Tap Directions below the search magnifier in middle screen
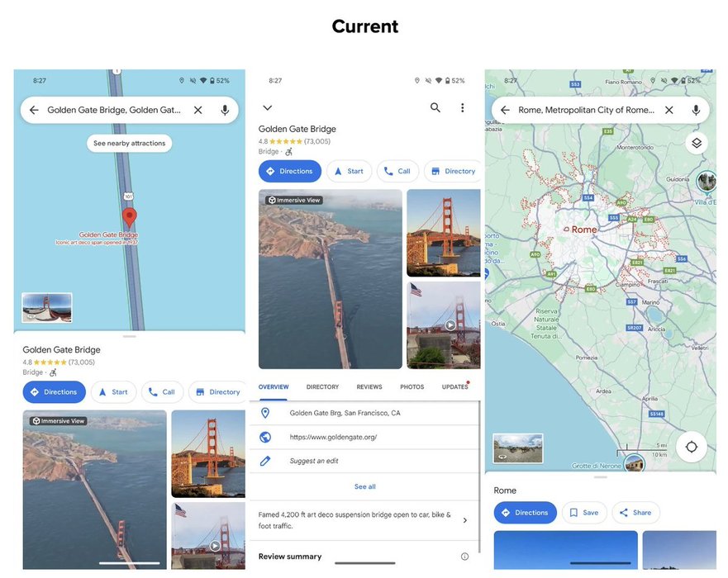The height and width of the screenshot is (578, 728). (290, 171)
